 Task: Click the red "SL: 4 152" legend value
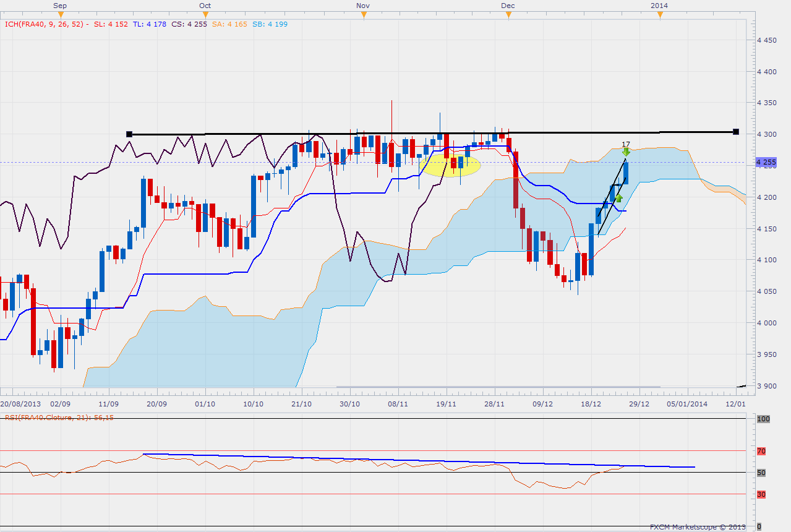112,24
